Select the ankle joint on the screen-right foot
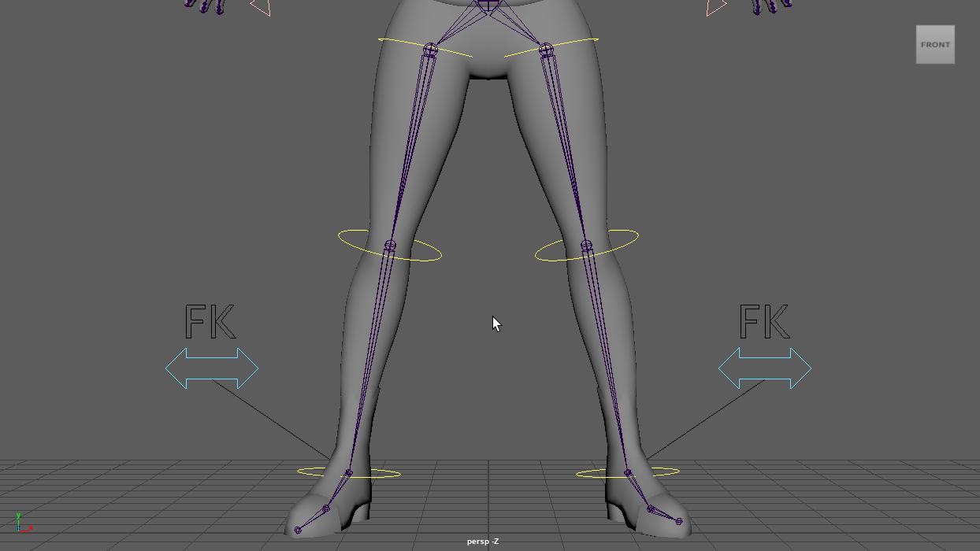 click(628, 473)
